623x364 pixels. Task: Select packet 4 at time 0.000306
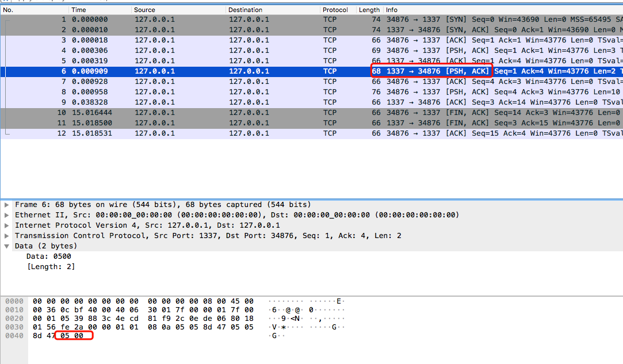312,51
